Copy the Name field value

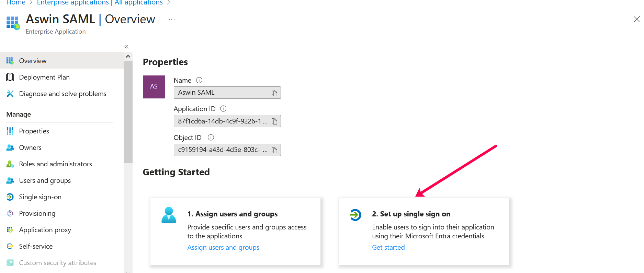click(x=274, y=93)
